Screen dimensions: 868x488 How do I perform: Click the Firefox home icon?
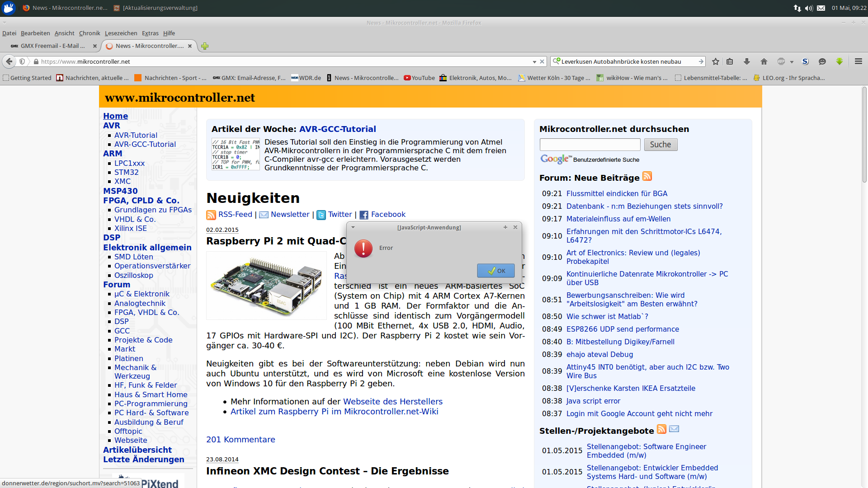point(764,61)
